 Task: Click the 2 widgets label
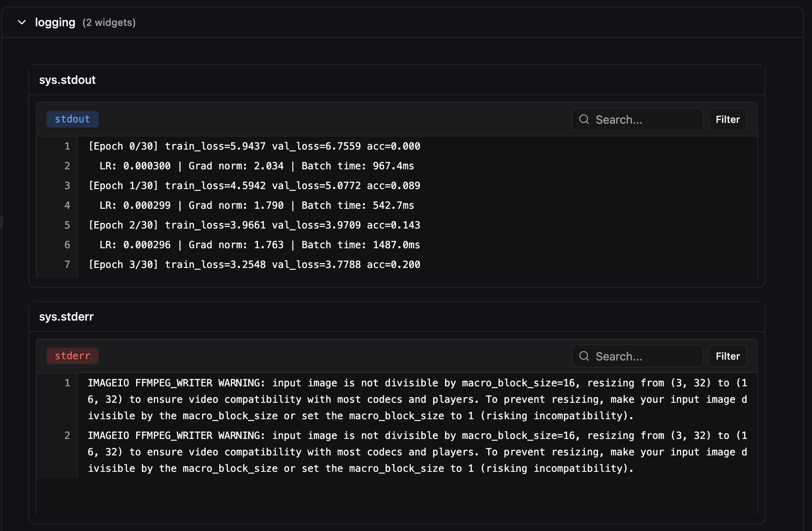coord(109,23)
